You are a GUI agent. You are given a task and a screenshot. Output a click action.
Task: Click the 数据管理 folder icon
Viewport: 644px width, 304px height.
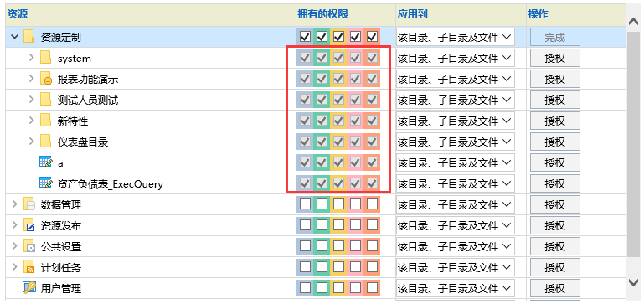(x=28, y=204)
